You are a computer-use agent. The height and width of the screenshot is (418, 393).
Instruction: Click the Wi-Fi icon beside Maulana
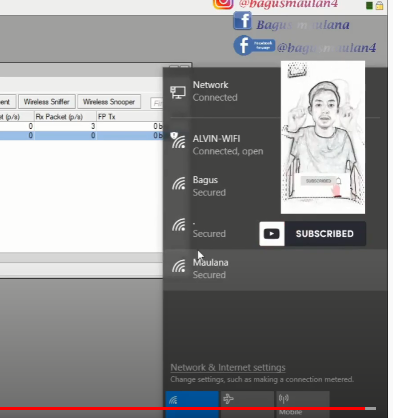click(179, 266)
